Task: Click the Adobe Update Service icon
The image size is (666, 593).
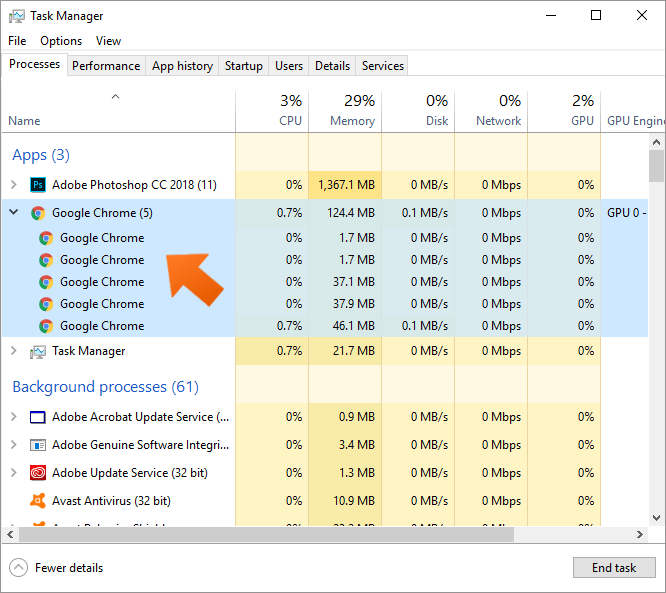Action: coord(38,473)
